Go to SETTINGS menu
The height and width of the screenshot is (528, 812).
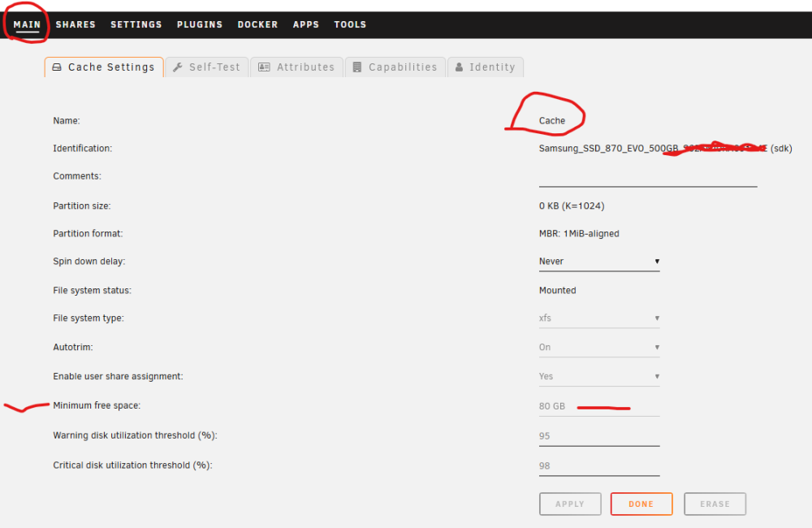(136, 24)
